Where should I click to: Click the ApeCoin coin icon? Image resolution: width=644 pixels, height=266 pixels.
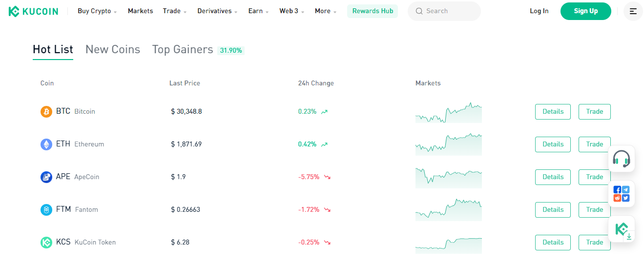(46, 177)
